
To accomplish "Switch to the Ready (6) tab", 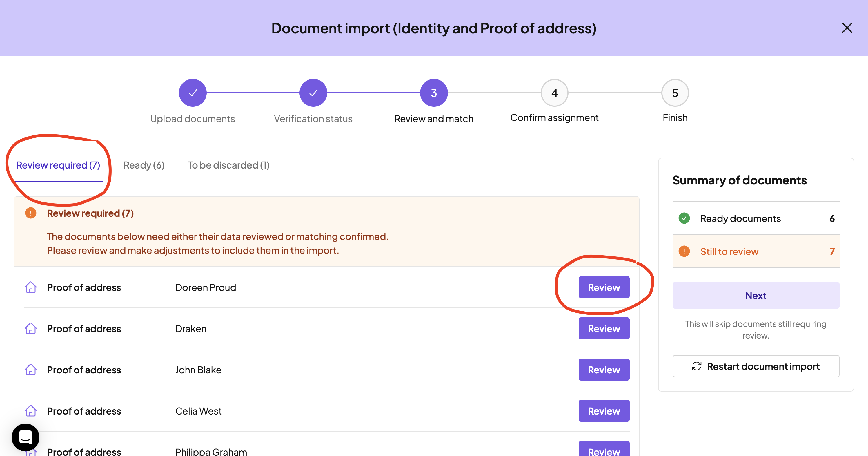I will click(144, 165).
